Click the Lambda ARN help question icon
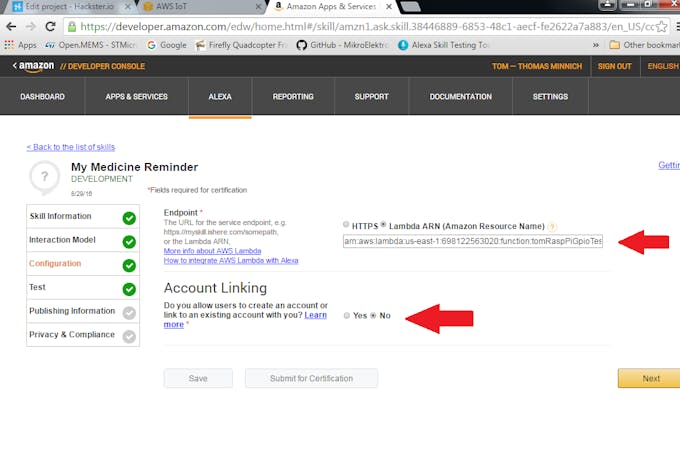 click(552, 226)
